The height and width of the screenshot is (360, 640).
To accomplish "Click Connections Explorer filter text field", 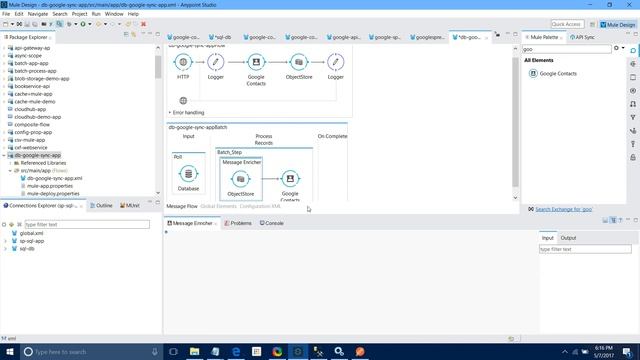I will click(87, 224).
